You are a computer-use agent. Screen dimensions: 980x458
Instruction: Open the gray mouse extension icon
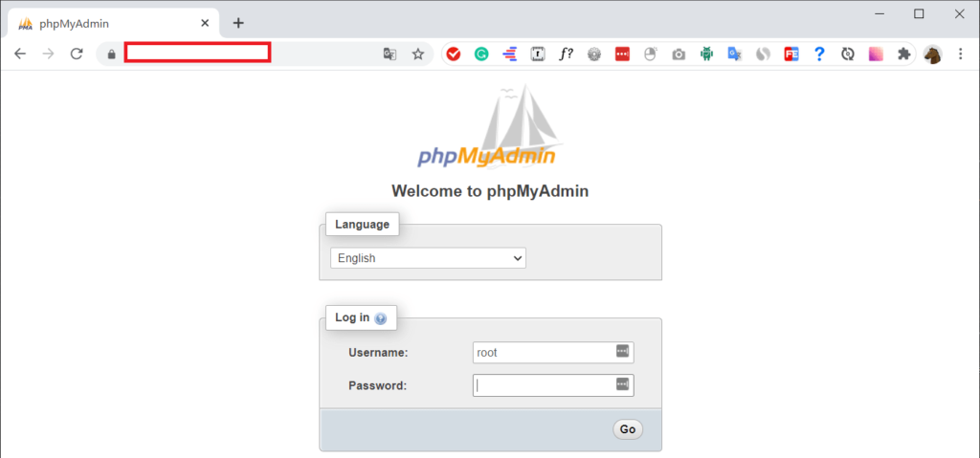[x=650, y=55]
